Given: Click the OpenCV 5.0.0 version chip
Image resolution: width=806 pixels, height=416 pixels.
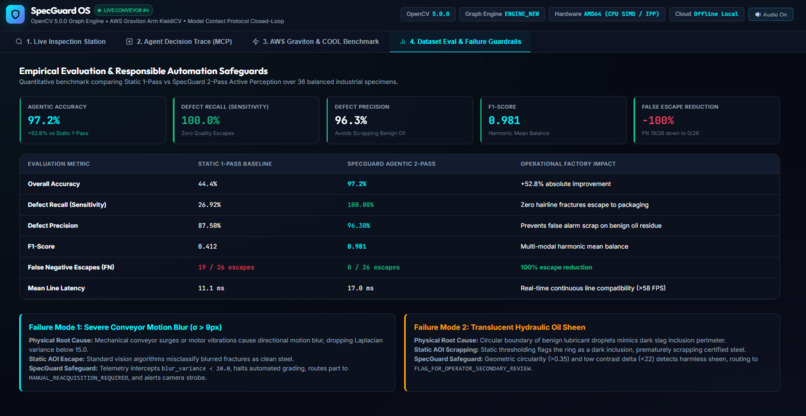Looking at the screenshot, I should 428,14.
